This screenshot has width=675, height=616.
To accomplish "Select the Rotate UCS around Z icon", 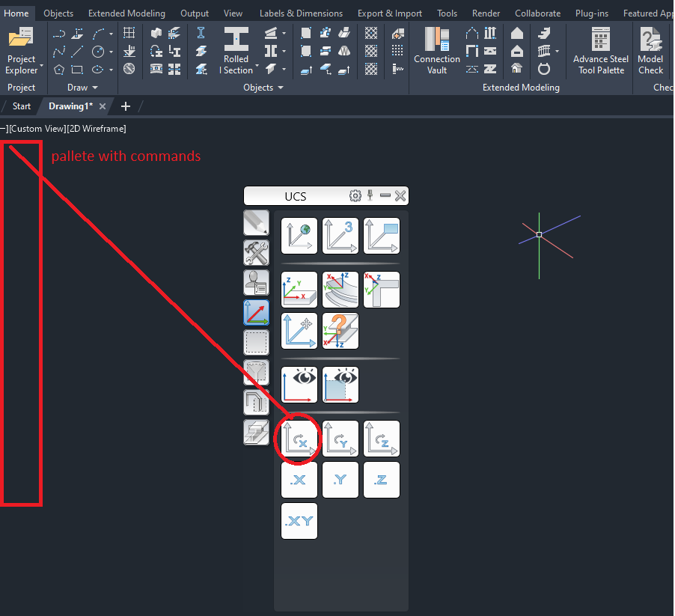I will tap(382, 439).
